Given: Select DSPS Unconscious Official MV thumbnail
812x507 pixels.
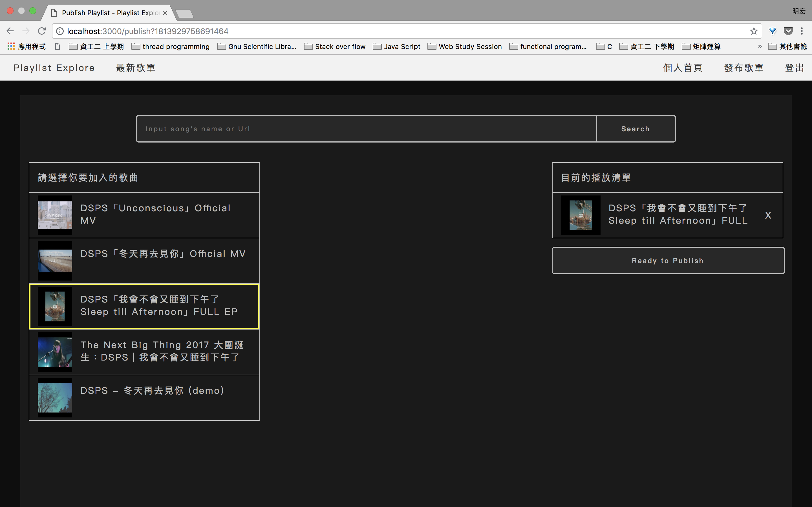Looking at the screenshot, I should pos(55,215).
